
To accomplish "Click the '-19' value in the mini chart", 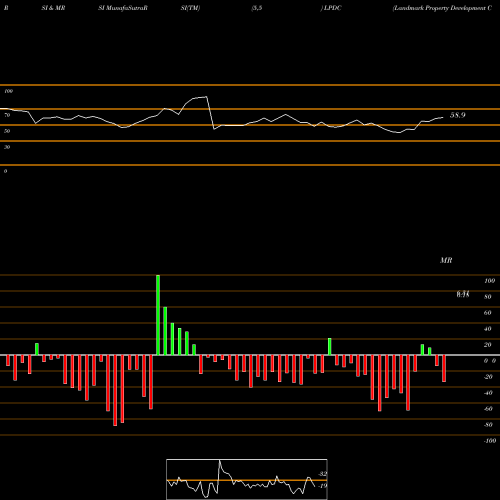I will [x=322, y=486].
